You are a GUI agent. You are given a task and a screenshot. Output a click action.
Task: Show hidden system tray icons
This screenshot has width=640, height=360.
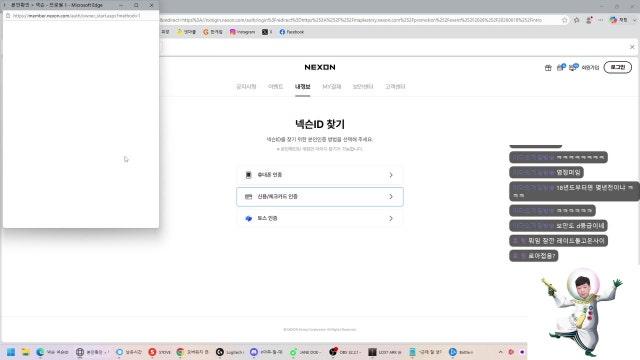[x=500, y=352]
